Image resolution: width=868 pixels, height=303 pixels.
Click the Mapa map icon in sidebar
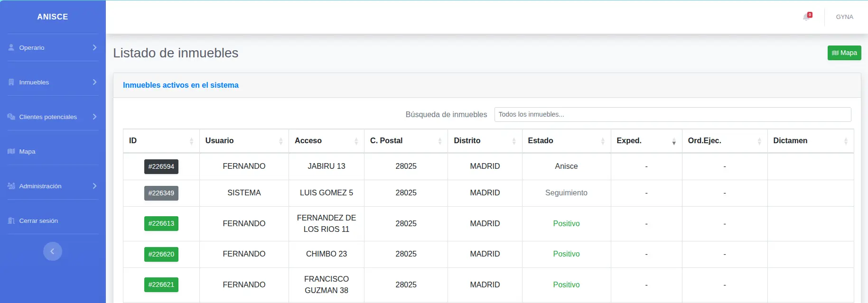click(11, 151)
